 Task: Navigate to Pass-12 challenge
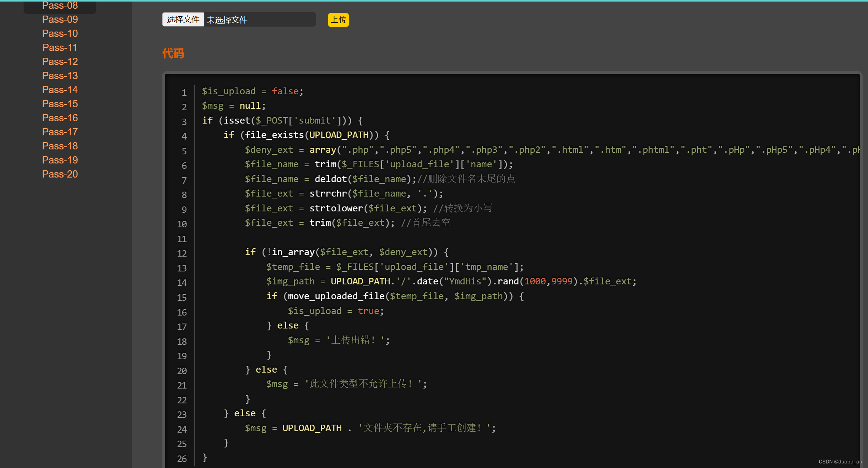tap(60, 62)
